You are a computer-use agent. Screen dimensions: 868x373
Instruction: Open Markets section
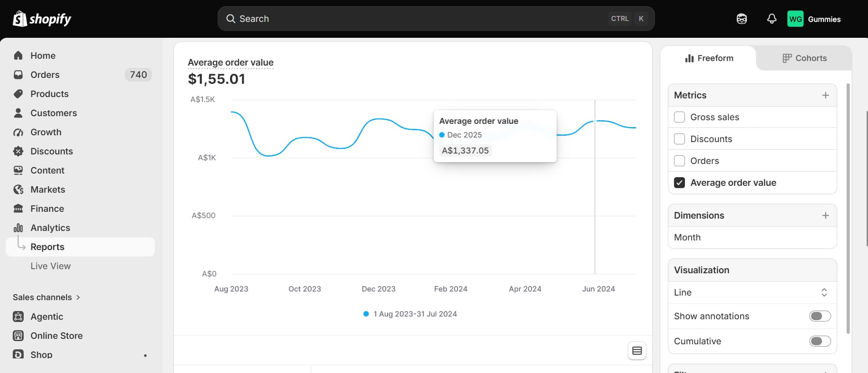48,189
